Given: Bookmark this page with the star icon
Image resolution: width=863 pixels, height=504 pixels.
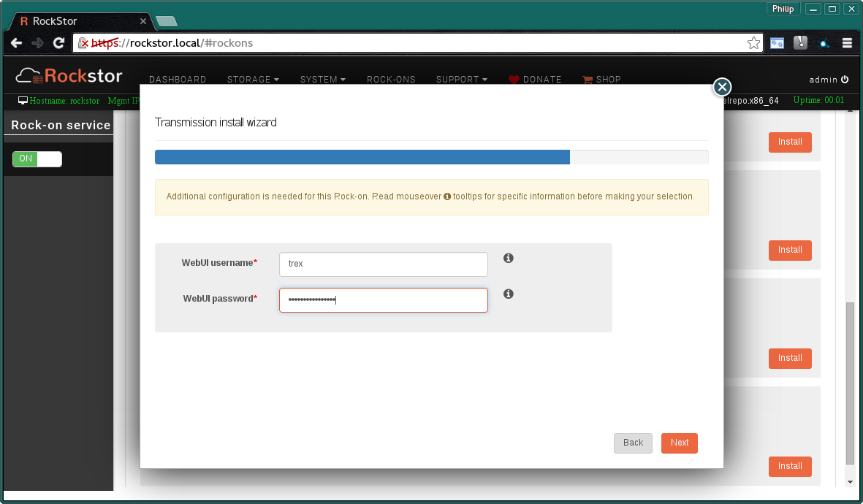Looking at the screenshot, I should coord(753,43).
